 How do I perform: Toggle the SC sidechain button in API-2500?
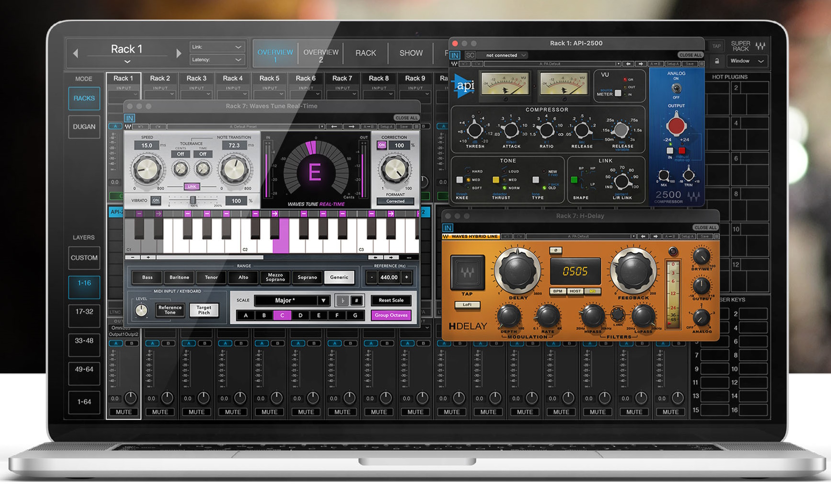pos(470,55)
